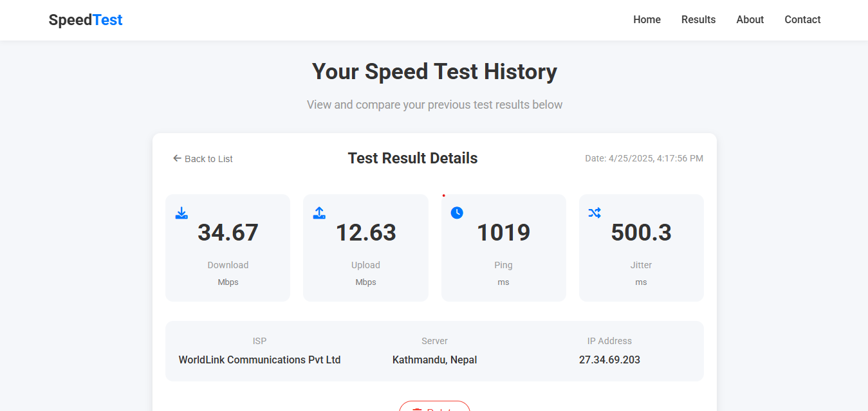Click the Jitter shuffle arrows icon
This screenshot has height=411, width=868.
595,212
